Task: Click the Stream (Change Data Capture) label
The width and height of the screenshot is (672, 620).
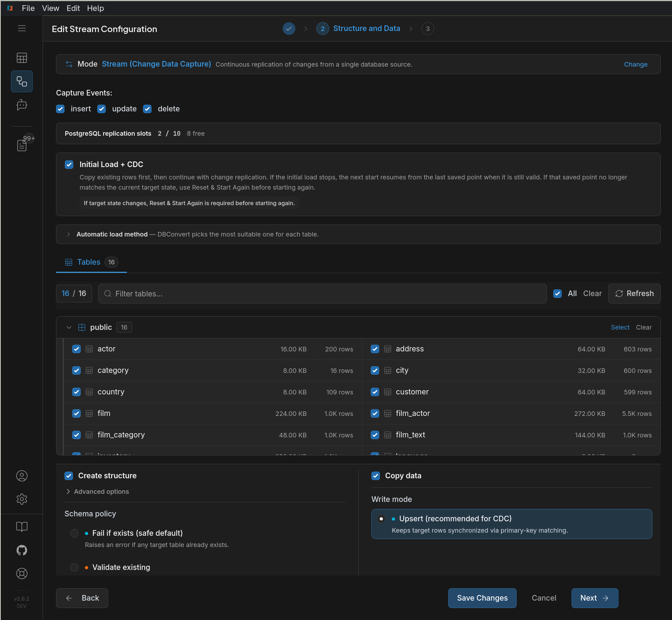Action: [x=156, y=64]
